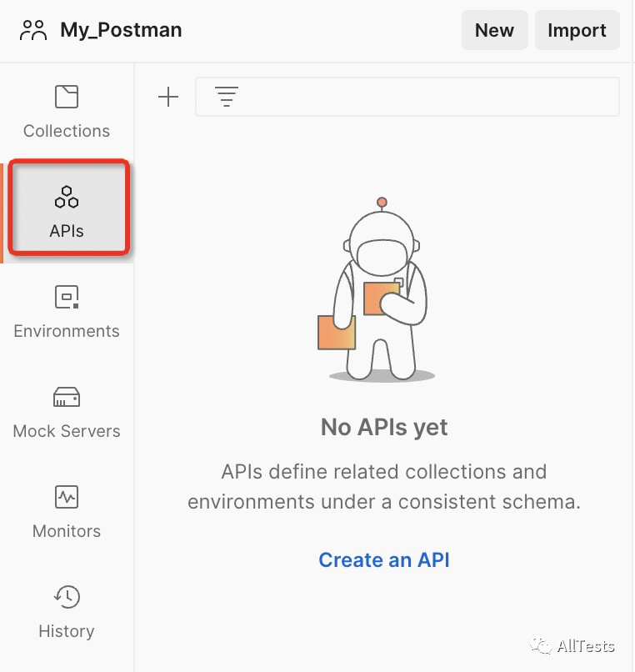Switch to the Environments tab label
Image resolution: width=635 pixels, height=672 pixels.
tap(67, 331)
